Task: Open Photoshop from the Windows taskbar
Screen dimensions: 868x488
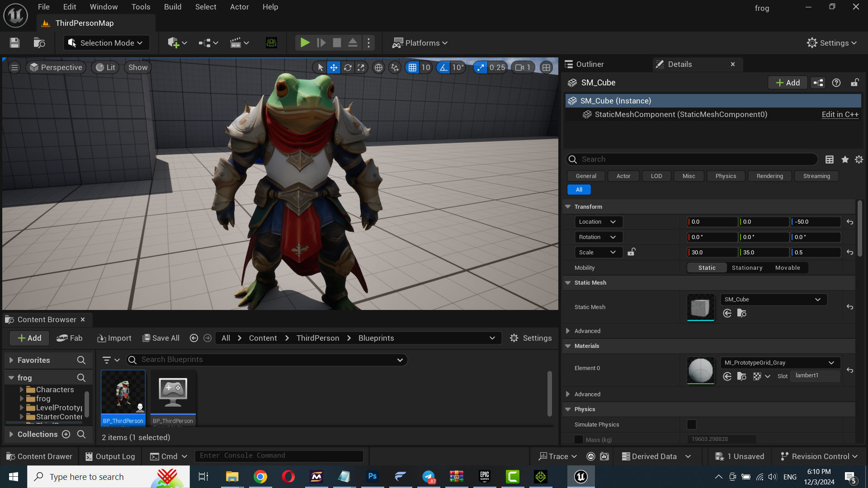Action: (373, 477)
